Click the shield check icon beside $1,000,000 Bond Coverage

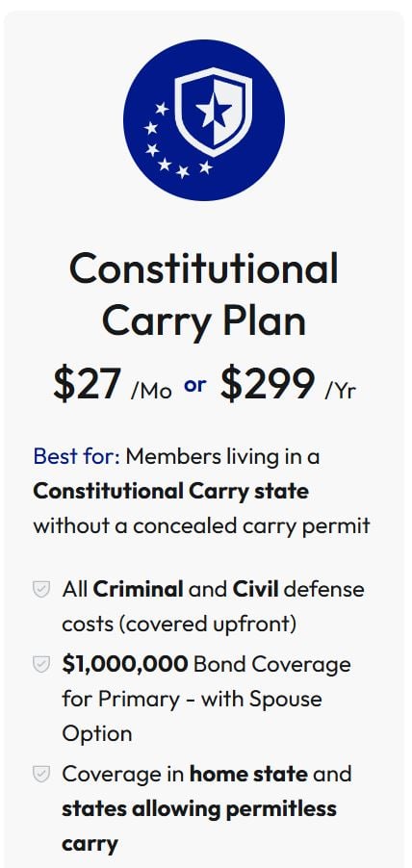click(x=41, y=664)
